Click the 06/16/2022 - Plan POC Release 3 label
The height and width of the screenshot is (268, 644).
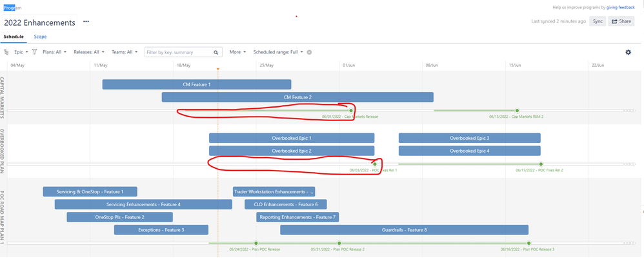(x=527, y=249)
